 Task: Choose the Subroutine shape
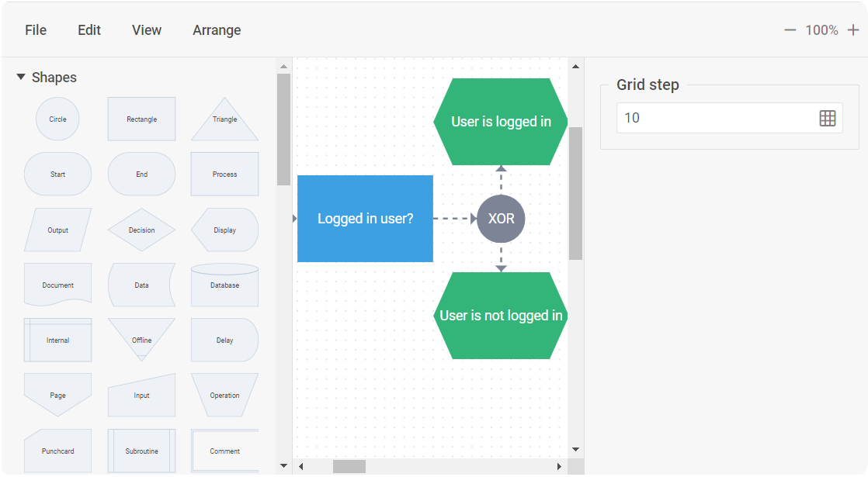point(142,451)
